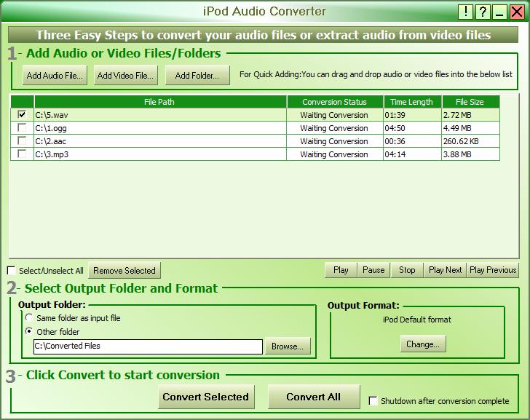Image resolution: width=530 pixels, height=420 pixels.
Task: Click the Time Length column header
Action: pyautogui.click(x=412, y=102)
